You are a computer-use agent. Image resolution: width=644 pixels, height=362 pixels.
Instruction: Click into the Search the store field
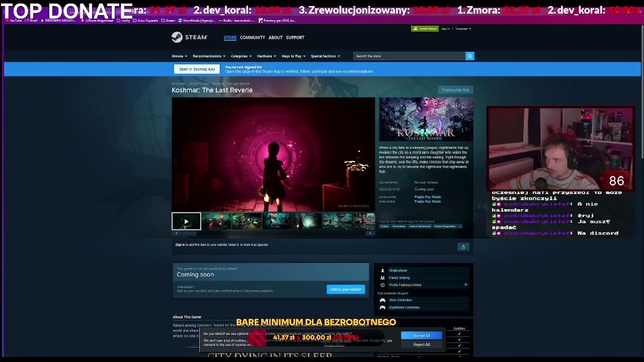409,56
